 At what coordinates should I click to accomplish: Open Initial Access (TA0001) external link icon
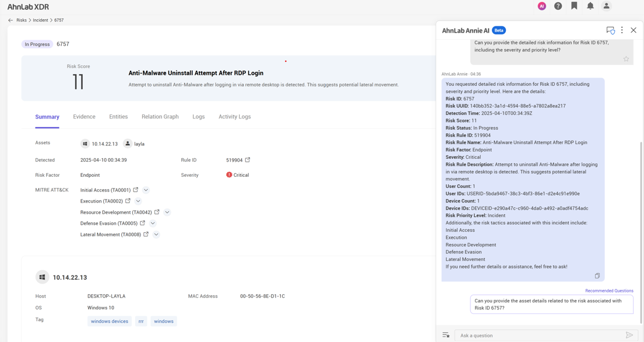tap(136, 190)
